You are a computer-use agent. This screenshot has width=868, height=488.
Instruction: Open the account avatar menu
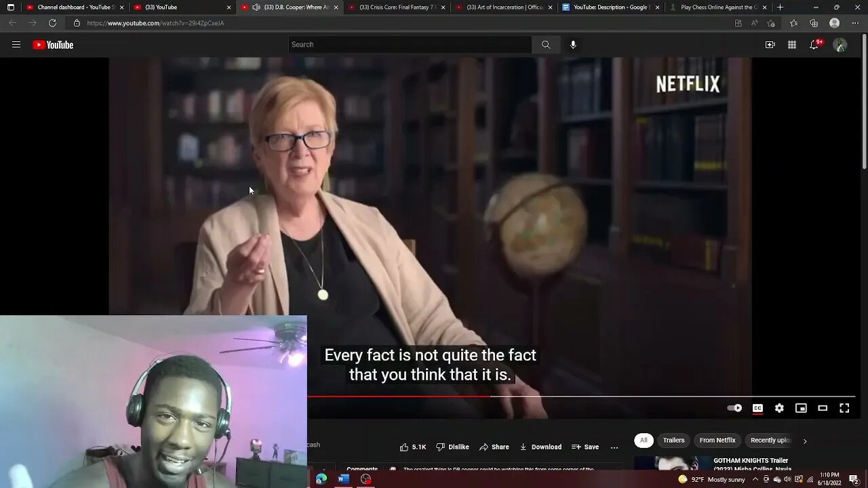coord(840,45)
